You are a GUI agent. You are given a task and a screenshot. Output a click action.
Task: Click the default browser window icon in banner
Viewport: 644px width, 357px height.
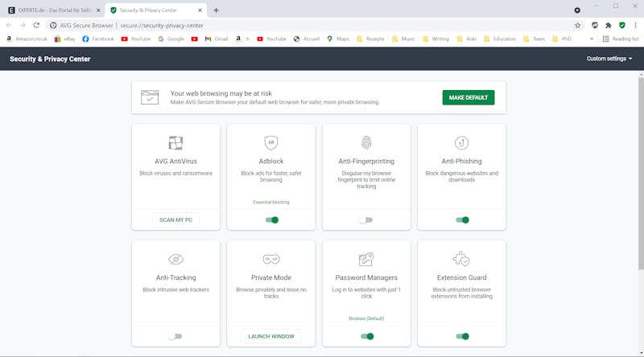tap(150, 97)
